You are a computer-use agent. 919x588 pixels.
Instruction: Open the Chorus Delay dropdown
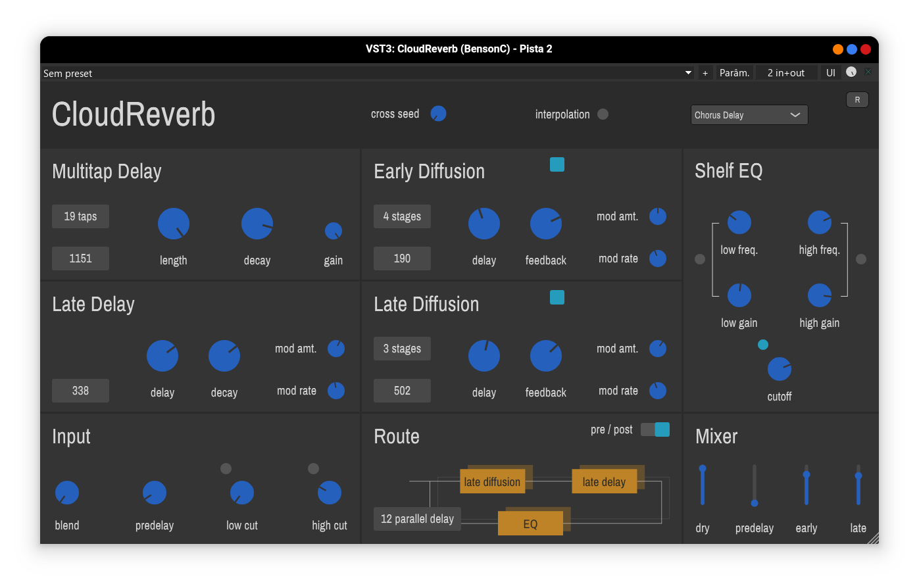pyautogui.click(x=749, y=114)
